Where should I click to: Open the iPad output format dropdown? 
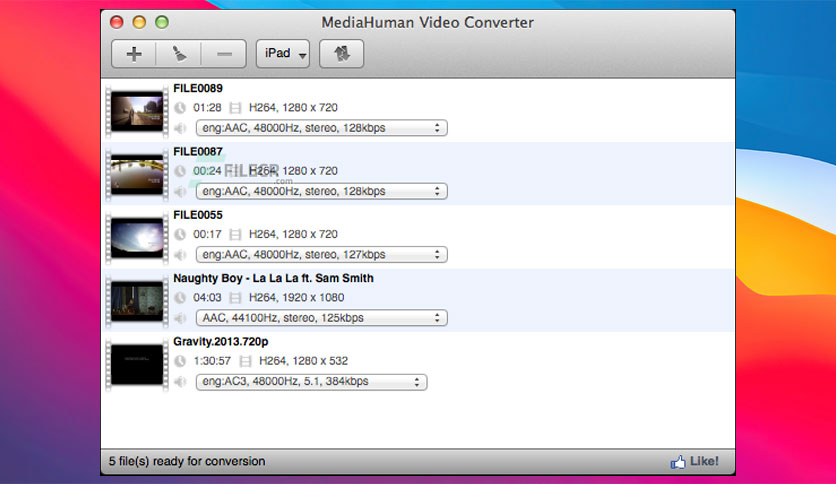283,54
